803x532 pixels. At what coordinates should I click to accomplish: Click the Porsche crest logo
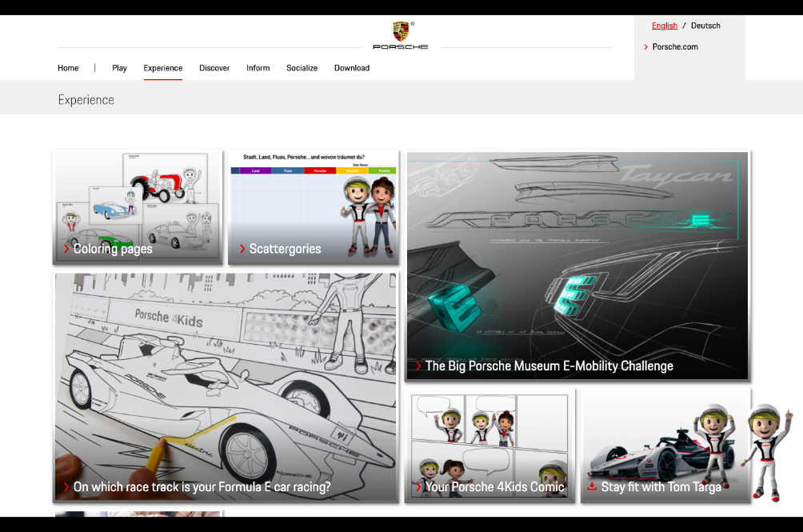401,31
